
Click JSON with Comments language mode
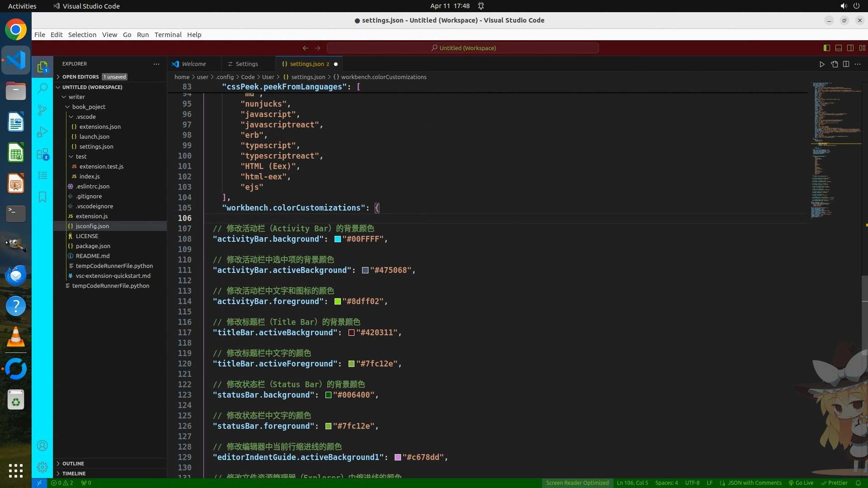[x=754, y=483]
